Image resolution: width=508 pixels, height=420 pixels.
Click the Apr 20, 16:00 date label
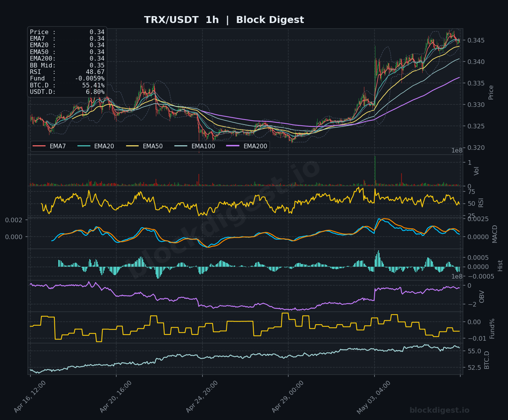pos(116,397)
